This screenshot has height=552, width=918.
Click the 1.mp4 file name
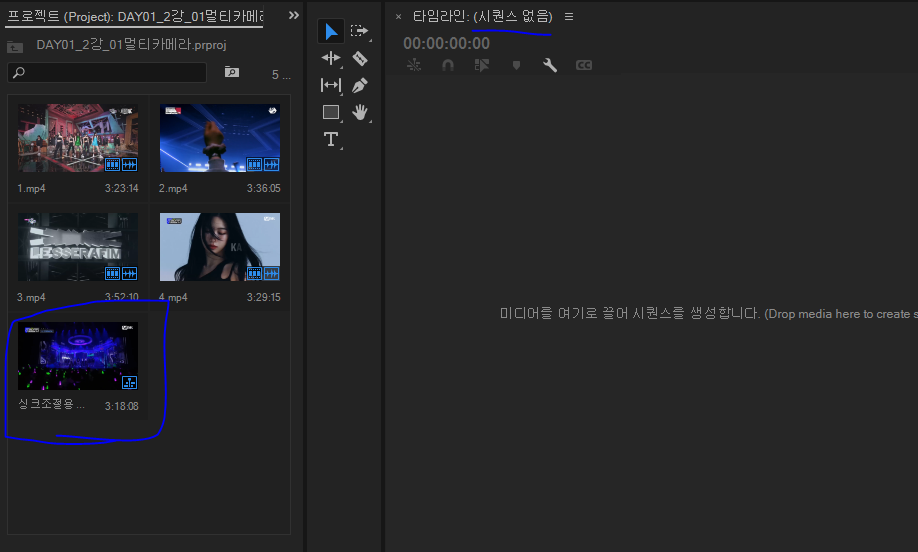[31, 188]
